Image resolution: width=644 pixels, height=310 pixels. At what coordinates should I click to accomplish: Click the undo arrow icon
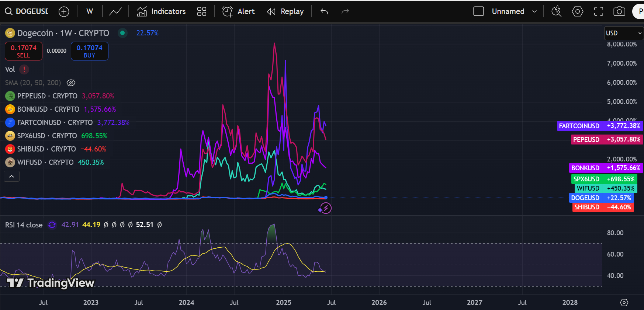coord(324,12)
